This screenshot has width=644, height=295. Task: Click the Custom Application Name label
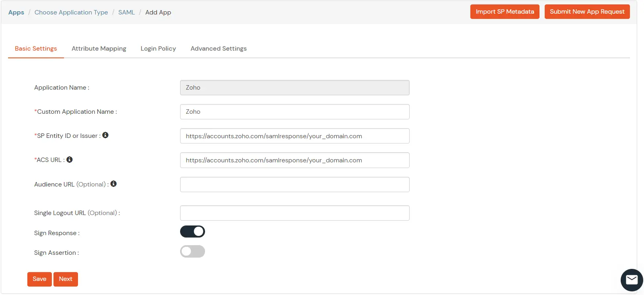(76, 112)
